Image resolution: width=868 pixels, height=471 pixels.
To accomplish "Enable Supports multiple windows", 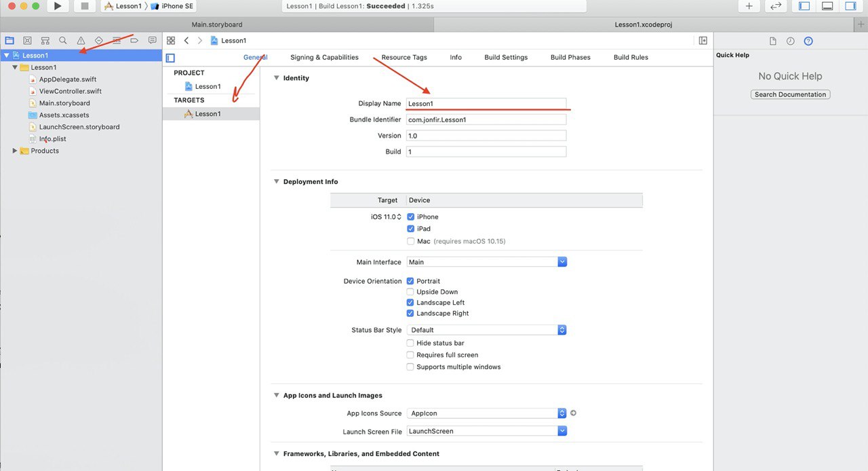I will point(410,367).
